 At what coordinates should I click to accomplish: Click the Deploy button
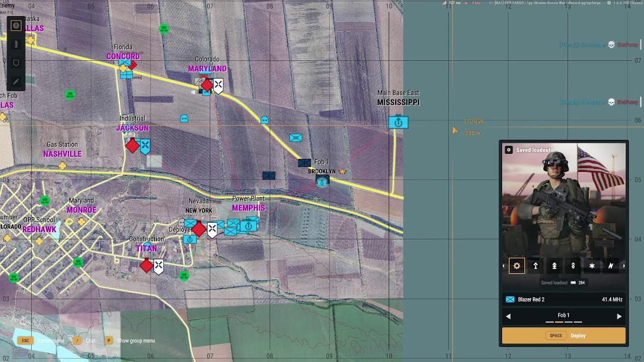click(564, 335)
